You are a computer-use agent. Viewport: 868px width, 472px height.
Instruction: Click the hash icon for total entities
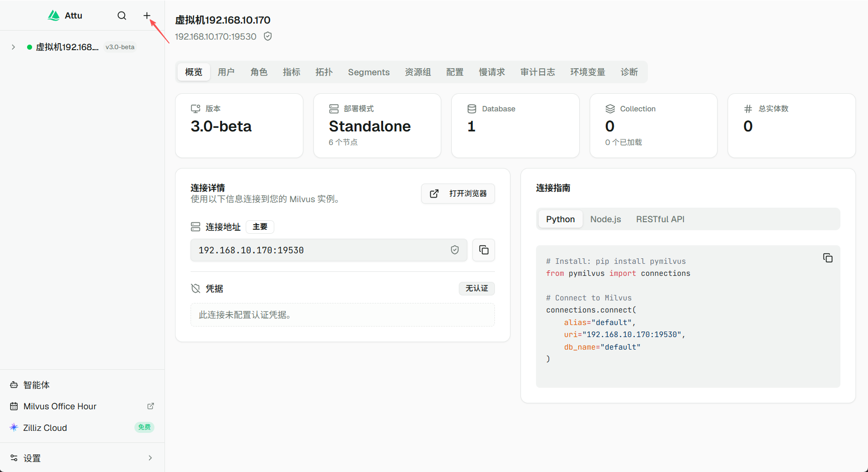click(x=748, y=109)
